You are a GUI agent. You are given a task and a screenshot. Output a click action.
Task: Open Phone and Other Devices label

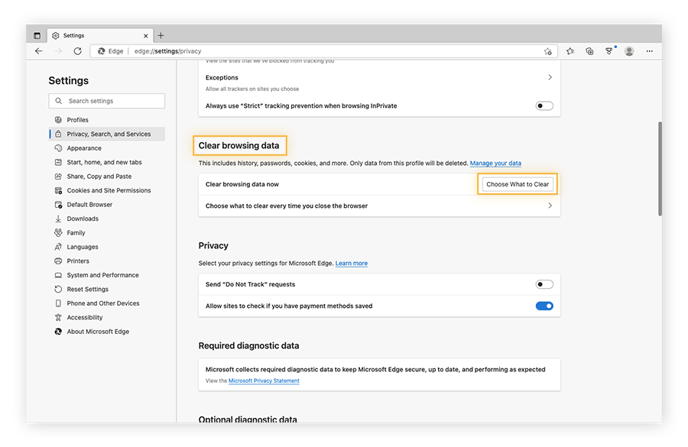(x=103, y=303)
